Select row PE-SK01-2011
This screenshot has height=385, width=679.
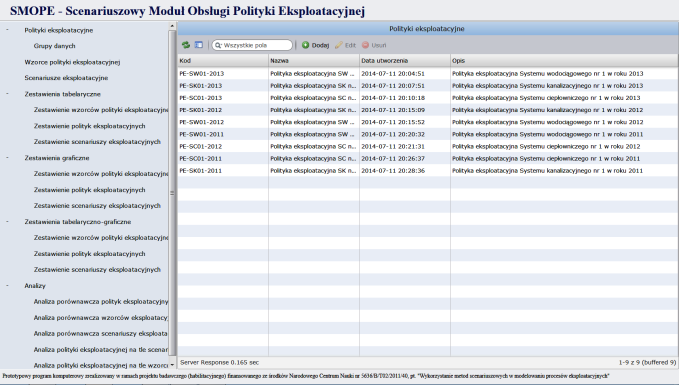pyautogui.click(x=428, y=171)
